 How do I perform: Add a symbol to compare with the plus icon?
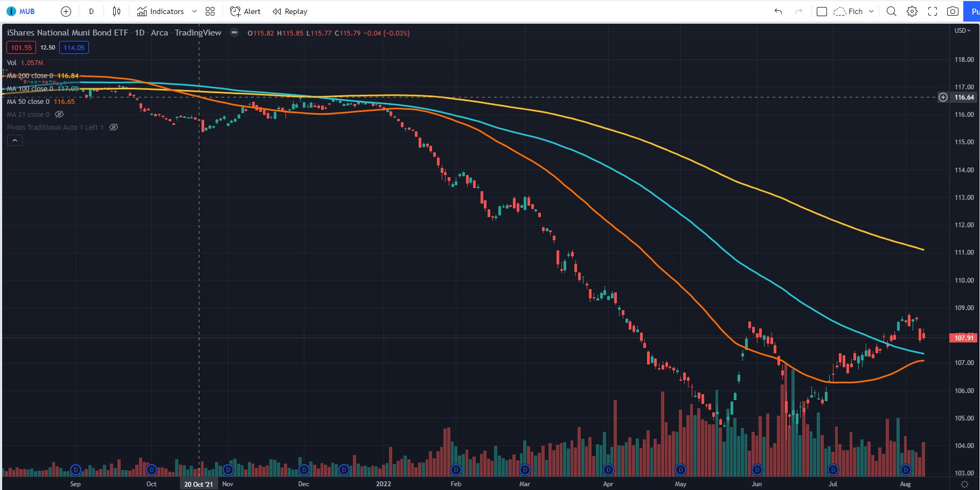click(x=66, y=11)
